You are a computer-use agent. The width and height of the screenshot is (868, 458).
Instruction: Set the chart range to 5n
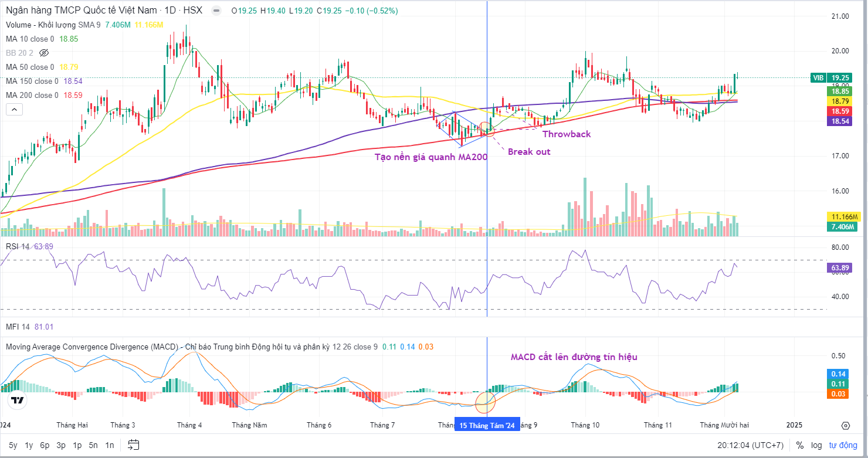tap(93, 445)
